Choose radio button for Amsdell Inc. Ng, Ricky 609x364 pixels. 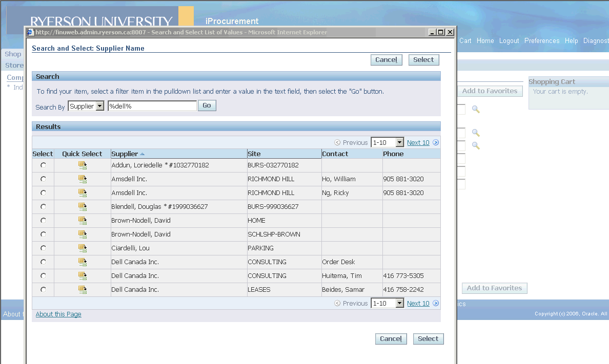click(x=43, y=193)
